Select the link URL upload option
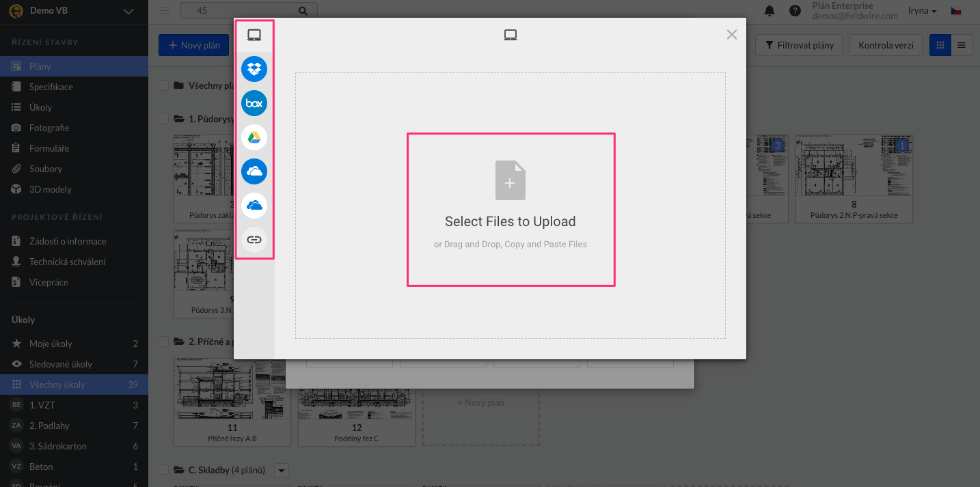 [x=254, y=240]
